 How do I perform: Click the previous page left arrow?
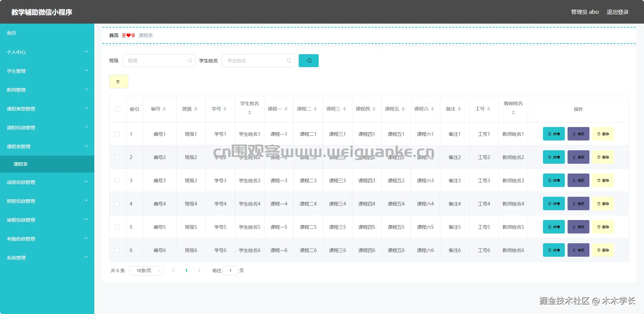click(x=173, y=271)
